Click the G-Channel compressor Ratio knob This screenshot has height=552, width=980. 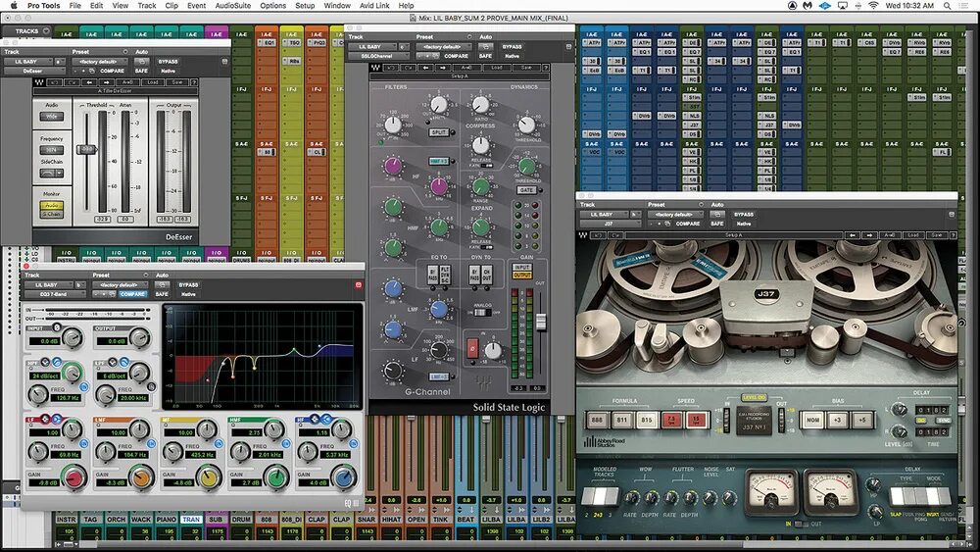click(x=480, y=104)
